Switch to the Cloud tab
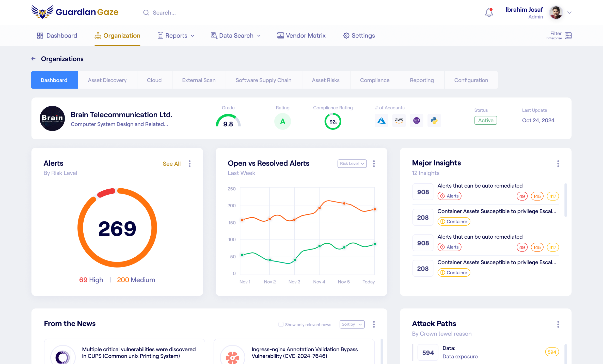Screen dimensions: 603x364 154,80
